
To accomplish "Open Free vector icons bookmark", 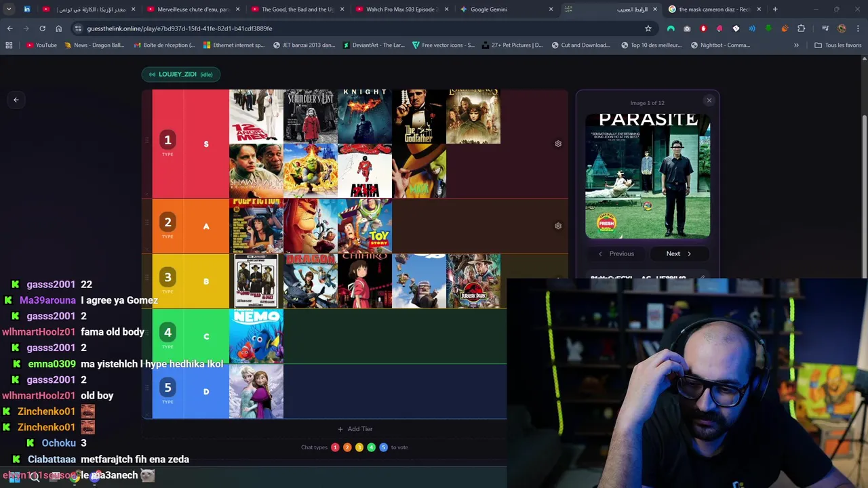I will 443,45.
